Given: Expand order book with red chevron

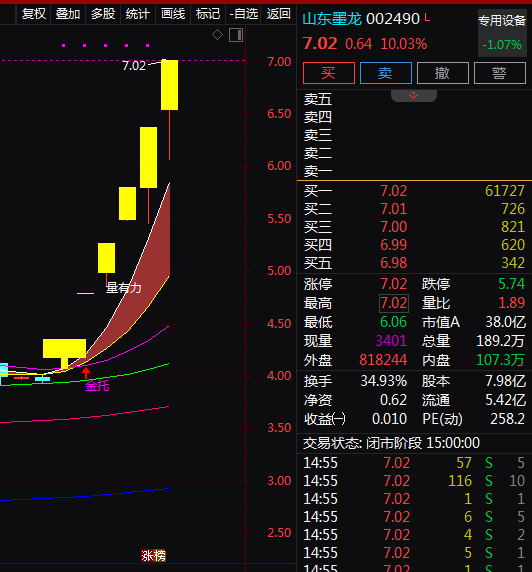Looking at the screenshot, I should [x=413, y=96].
